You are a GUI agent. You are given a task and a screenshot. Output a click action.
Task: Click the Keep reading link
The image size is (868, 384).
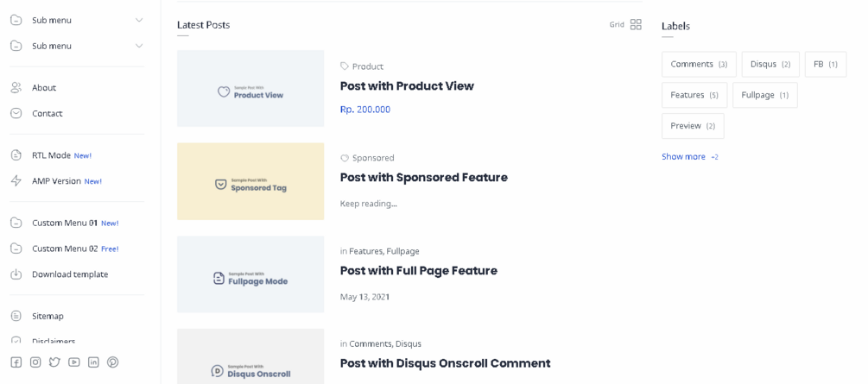tap(368, 205)
